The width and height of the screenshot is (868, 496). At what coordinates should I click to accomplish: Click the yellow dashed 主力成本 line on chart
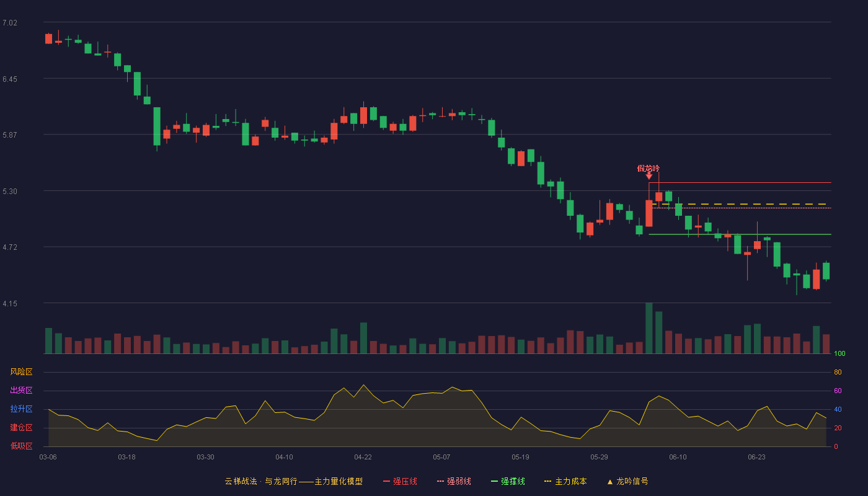[x=742, y=203]
